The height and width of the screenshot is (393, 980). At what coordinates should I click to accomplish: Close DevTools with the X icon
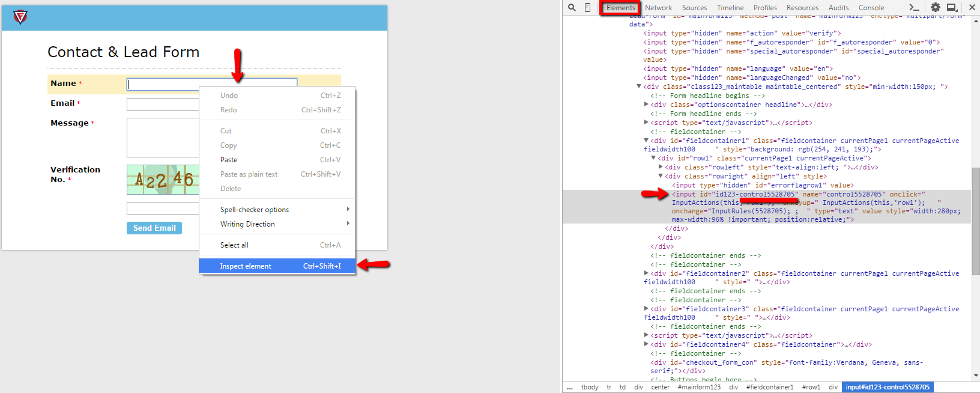972,7
